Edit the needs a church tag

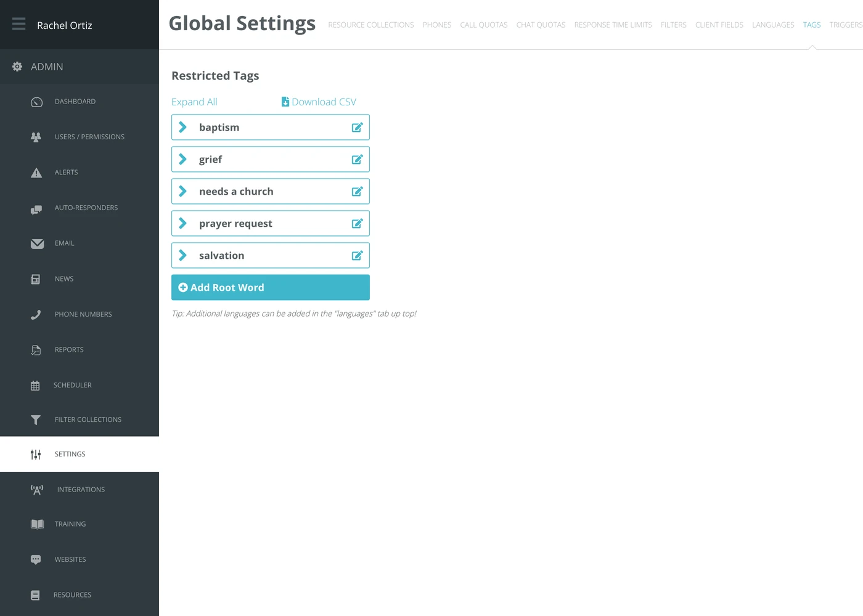357,191
